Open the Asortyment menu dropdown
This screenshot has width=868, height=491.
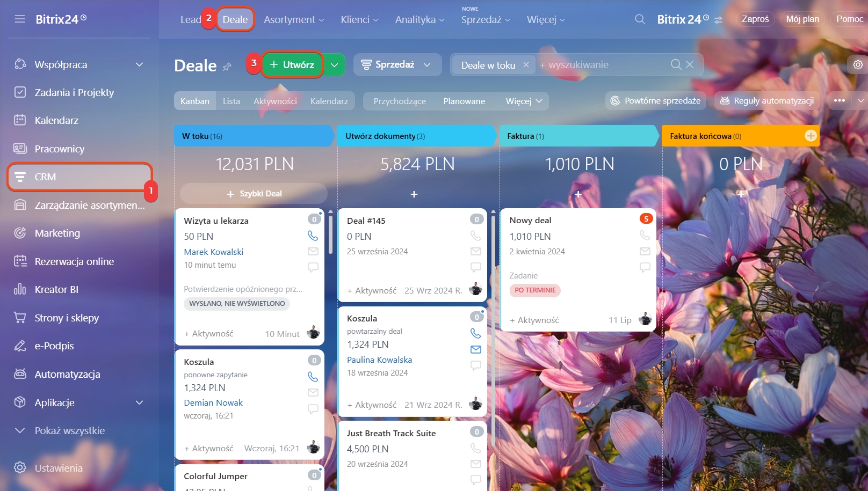pyautogui.click(x=294, y=20)
